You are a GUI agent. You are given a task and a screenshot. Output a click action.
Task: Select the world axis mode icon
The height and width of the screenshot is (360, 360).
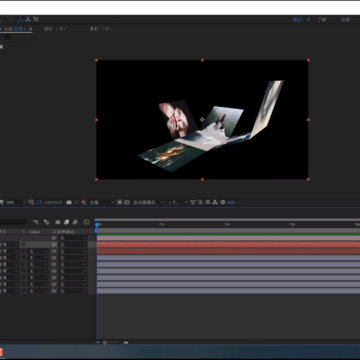pyautogui.click(x=28, y=19)
